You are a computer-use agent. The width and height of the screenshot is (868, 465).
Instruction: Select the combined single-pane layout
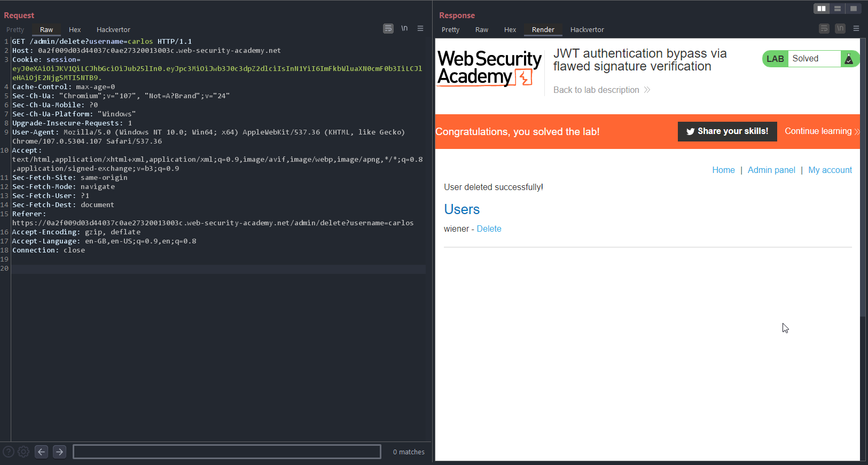tap(853, 9)
